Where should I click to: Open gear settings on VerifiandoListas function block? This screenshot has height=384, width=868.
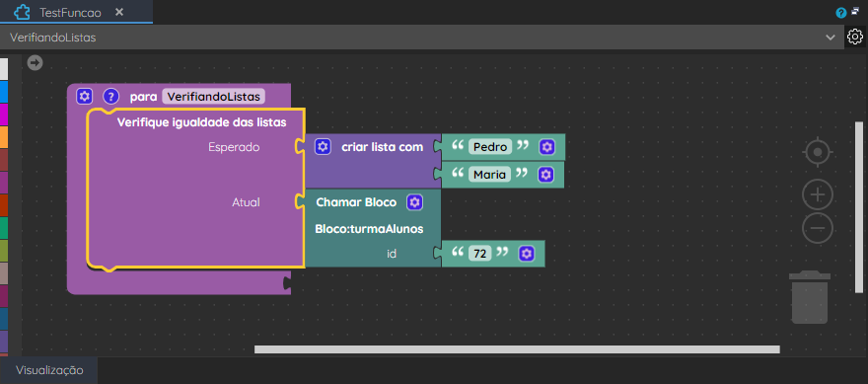(x=84, y=97)
